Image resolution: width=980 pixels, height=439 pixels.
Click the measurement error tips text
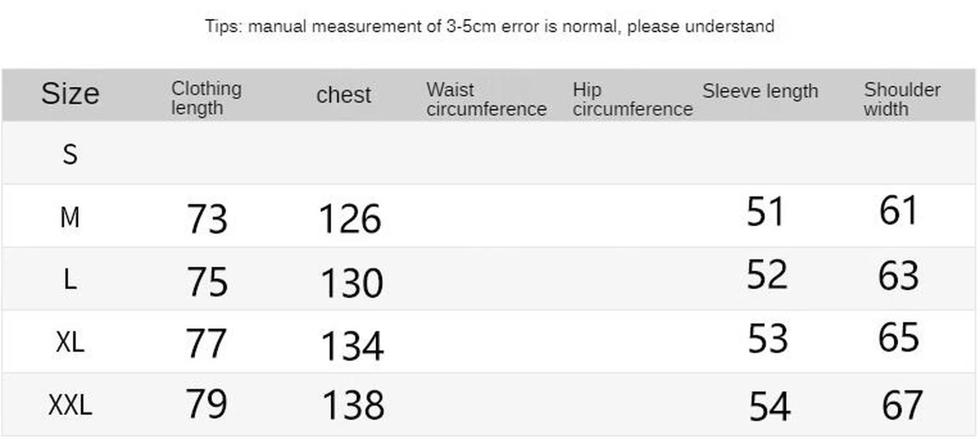489,26
